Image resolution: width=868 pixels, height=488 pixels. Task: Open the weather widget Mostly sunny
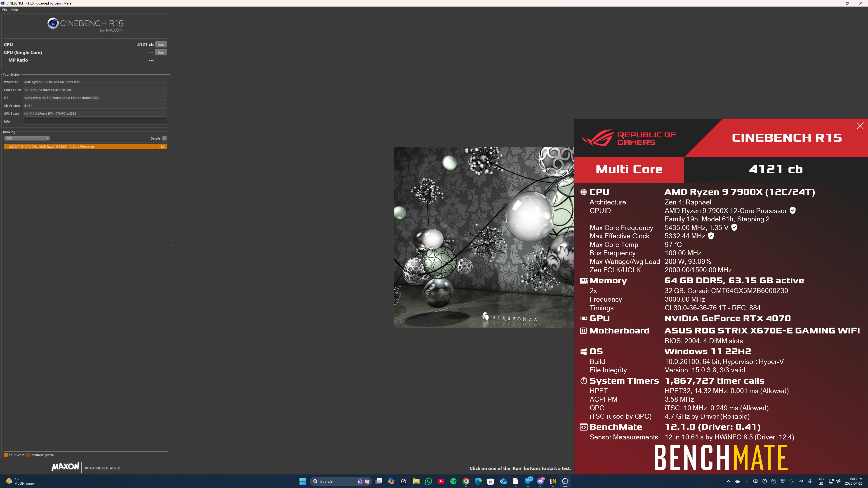tap(20, 481)
